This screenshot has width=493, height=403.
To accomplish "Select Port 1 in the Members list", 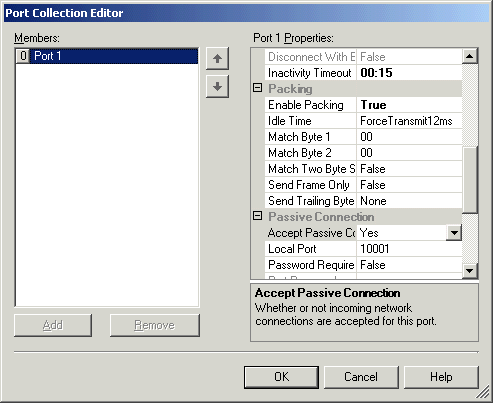I will 107,56.
